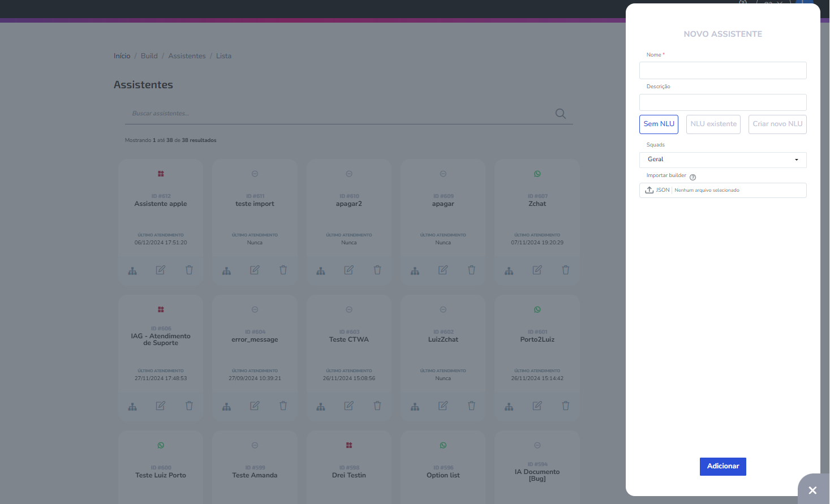
Task: Close the Novo Assistente panel
Action: [812, 490]
